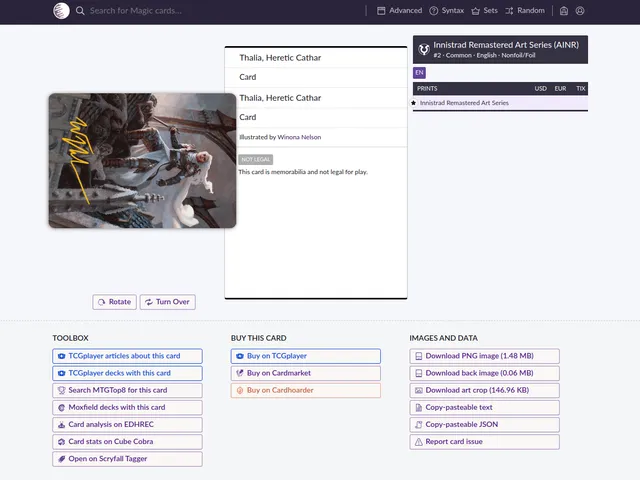640x480 pixels.
Task: Click the EUR column header
Action: (x=560, y=89)
